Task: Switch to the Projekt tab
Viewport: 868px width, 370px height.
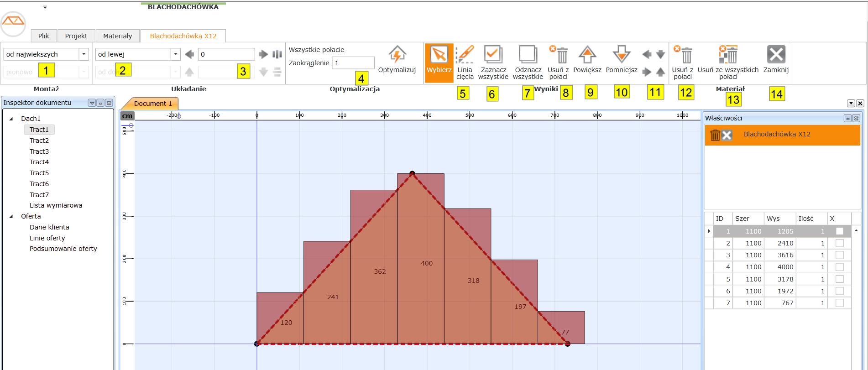Action: pyautogui.click(x=76, y=36)
